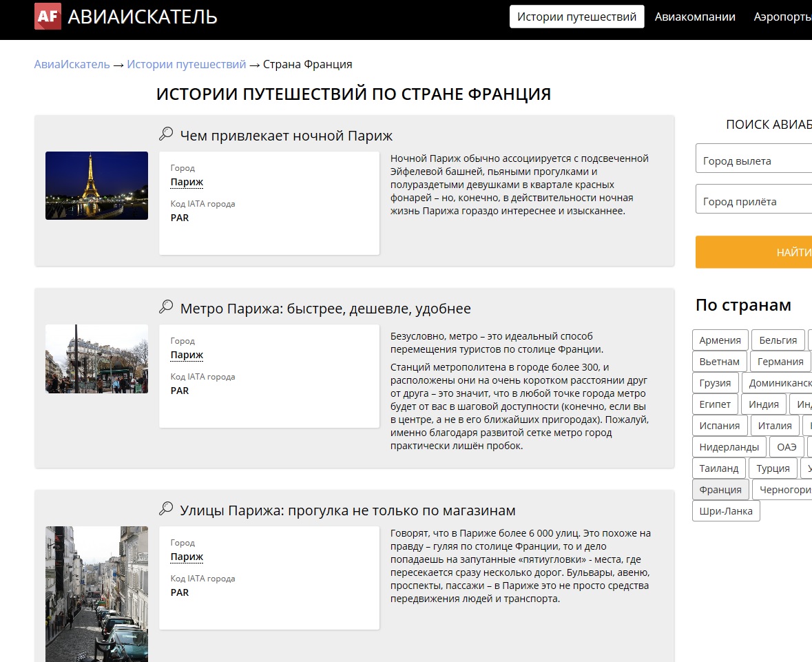Click the Paris metro street thumbnail

click(97, 359)
